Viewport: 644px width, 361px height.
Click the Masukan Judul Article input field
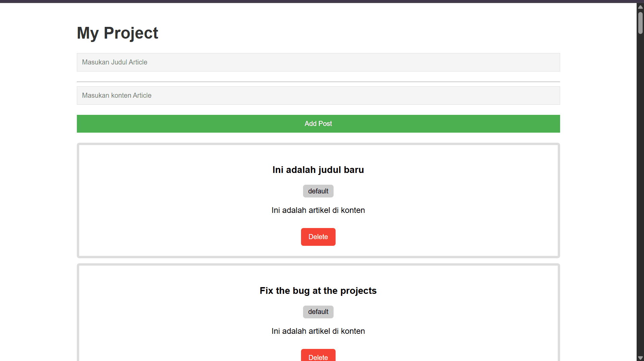coord(318,62)
